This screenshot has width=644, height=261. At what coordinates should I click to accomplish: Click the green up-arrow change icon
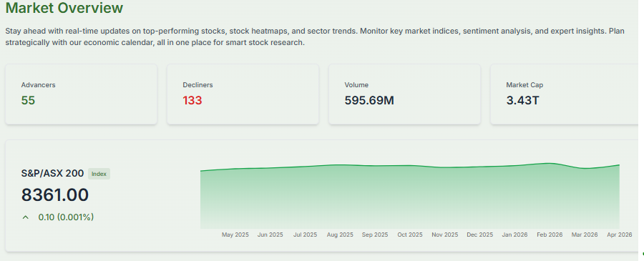[26, 217]
